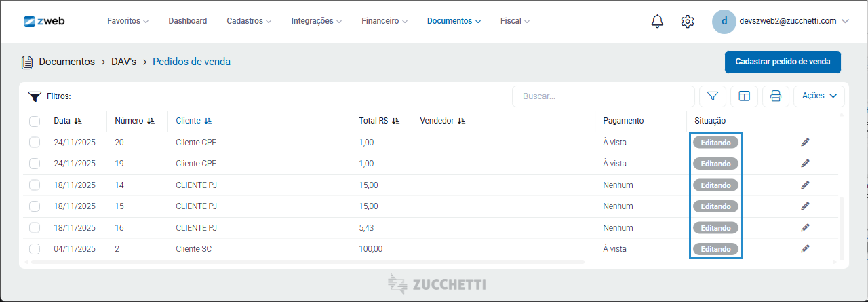Go to the Dashboard menu item
The width and height of the screenshot is (868, 302).
coord(188,21)
